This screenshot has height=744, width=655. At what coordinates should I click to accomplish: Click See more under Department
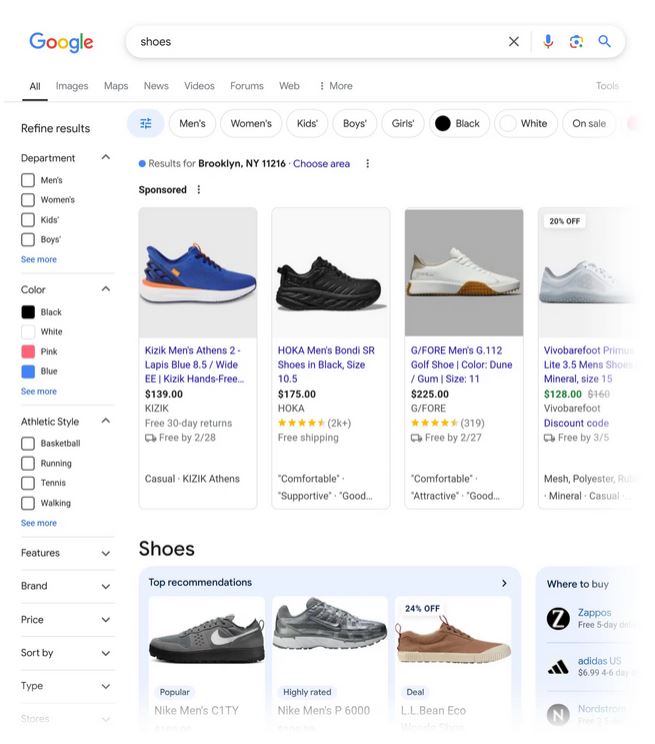pos(38,260)
